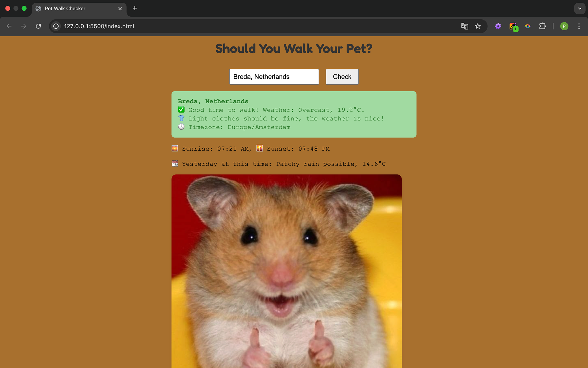The height and width of the screenshot is (368, 588).
Task: Bookmark this page with the star icon
Action: (x=478, y=26)
